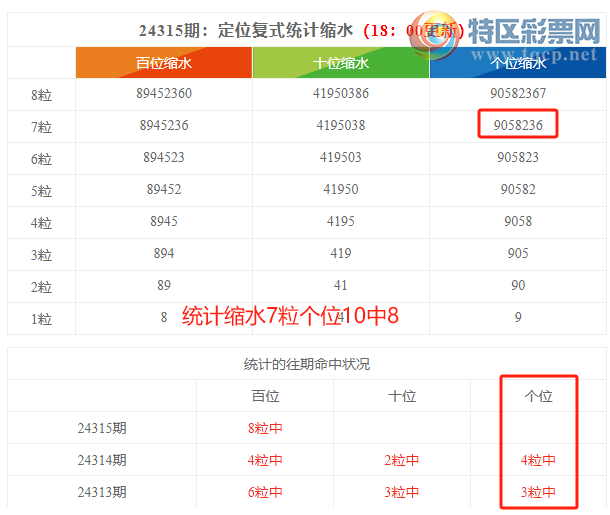
Task: Click the 统计的往期命中状况 section title
Action: point(306,364)
